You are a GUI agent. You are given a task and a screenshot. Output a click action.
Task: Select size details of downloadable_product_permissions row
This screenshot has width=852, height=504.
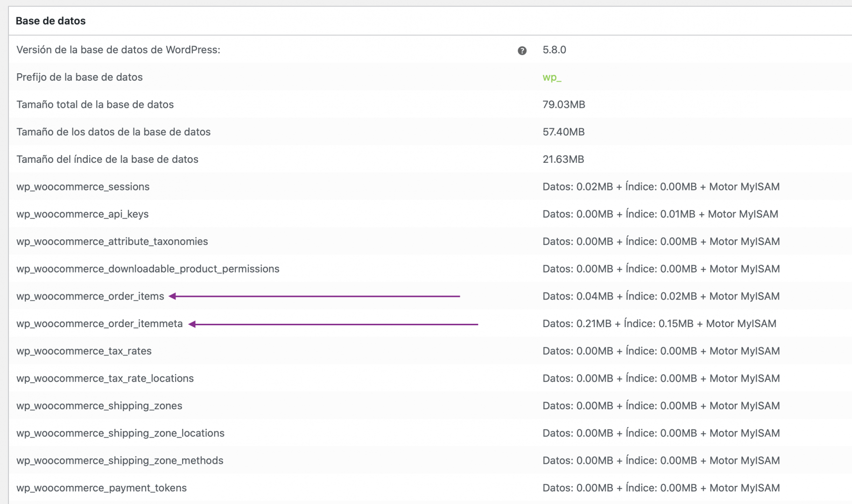pyautogui.click(x=661, y=269)
